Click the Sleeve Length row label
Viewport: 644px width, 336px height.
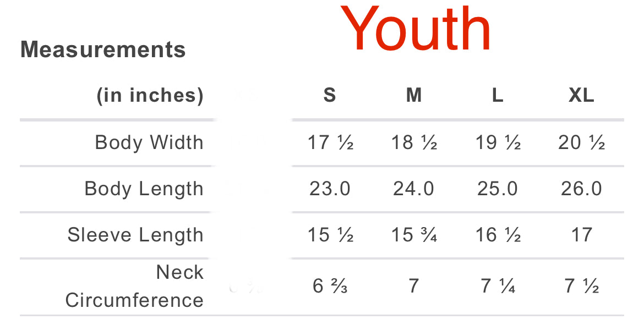pyautogui.click(x=135, y=235)
